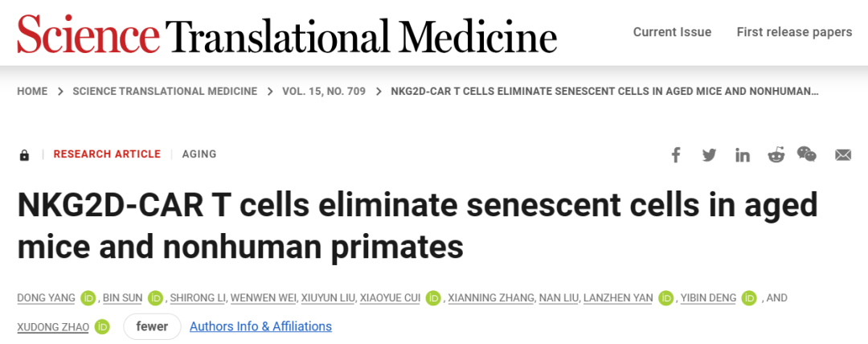Email this article via envelope icon
The width and height of the screenshot is (868, 344).
coord(842,155)
